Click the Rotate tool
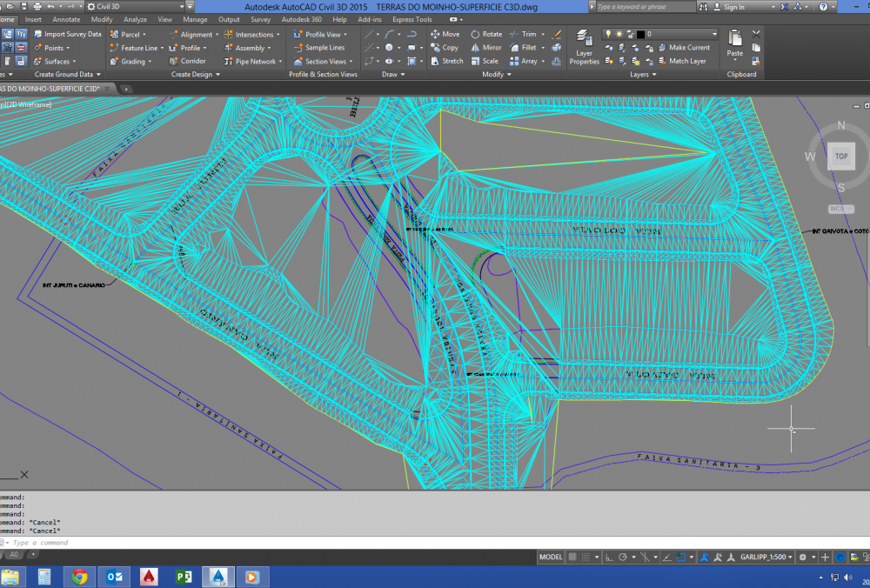Viewport: 870px width, 588px height. click(486, 34)
